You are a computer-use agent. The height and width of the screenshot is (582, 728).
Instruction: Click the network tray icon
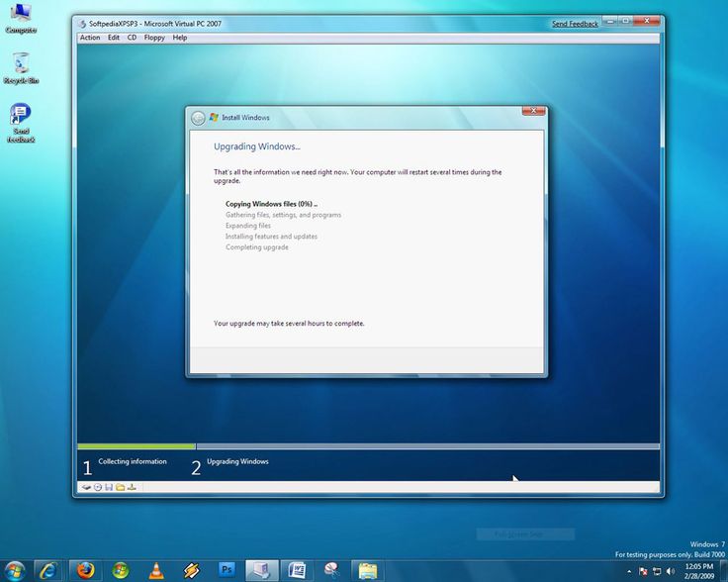[657, 571]
